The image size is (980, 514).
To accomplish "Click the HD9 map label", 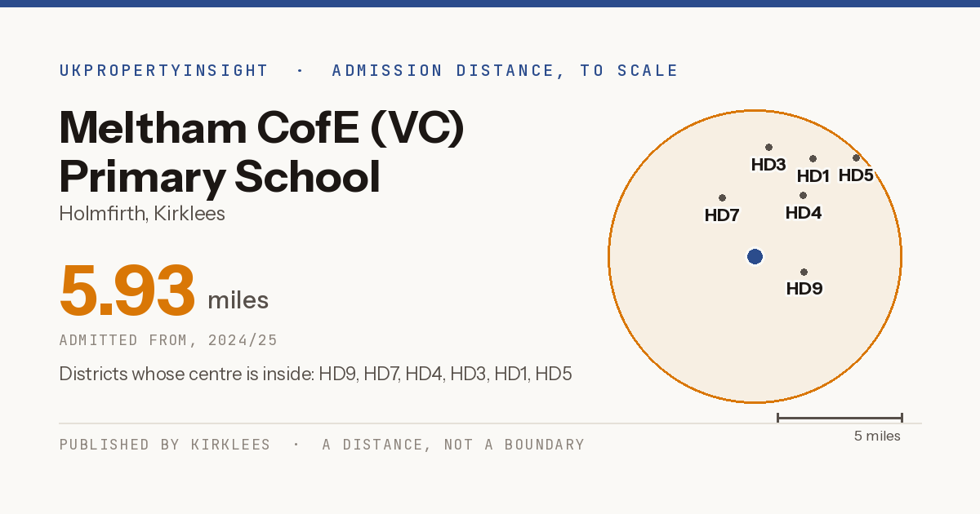I will [x=804, y=288].
